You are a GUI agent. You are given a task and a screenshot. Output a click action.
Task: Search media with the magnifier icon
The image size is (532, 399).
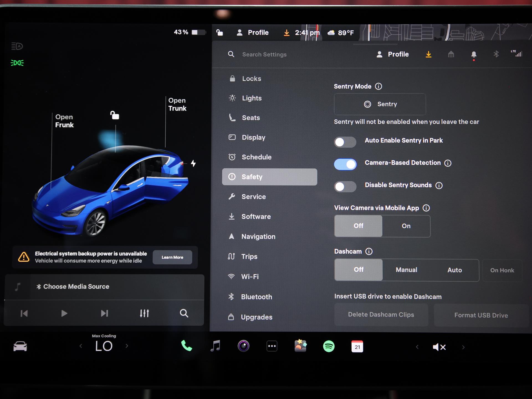point(184,313)
